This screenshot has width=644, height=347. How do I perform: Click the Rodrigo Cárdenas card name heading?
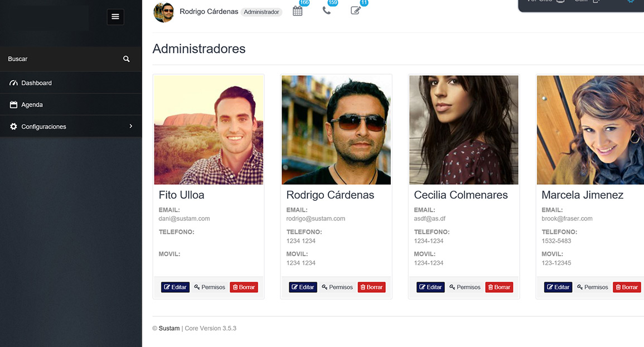click(x=330, y=195)
